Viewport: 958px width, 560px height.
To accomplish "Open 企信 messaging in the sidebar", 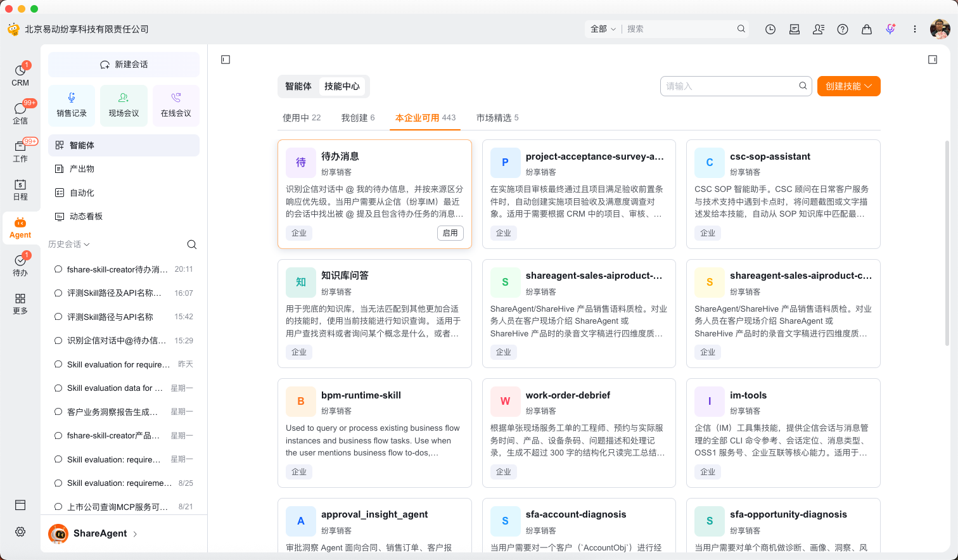I will click(x=20, y=113).
